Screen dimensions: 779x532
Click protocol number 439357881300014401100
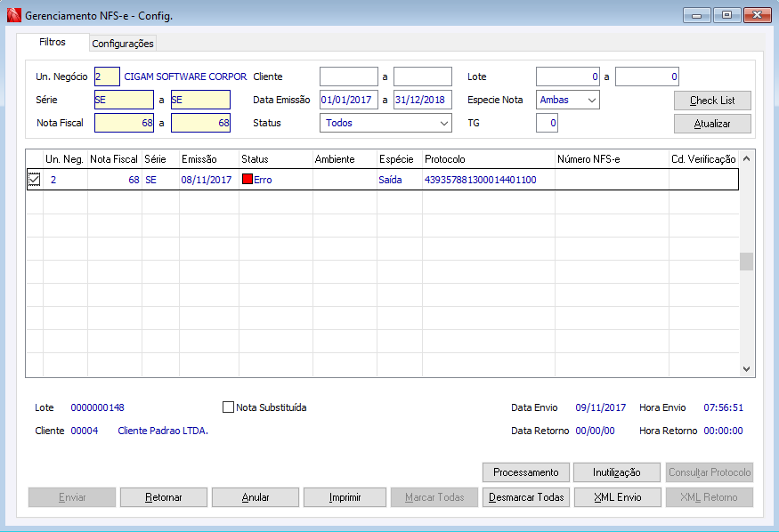(481, 180)
